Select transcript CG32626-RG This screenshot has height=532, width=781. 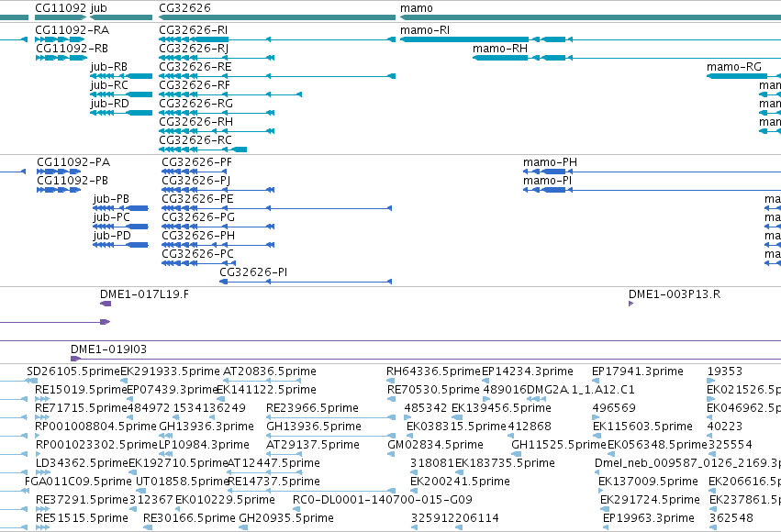[195, 104]
